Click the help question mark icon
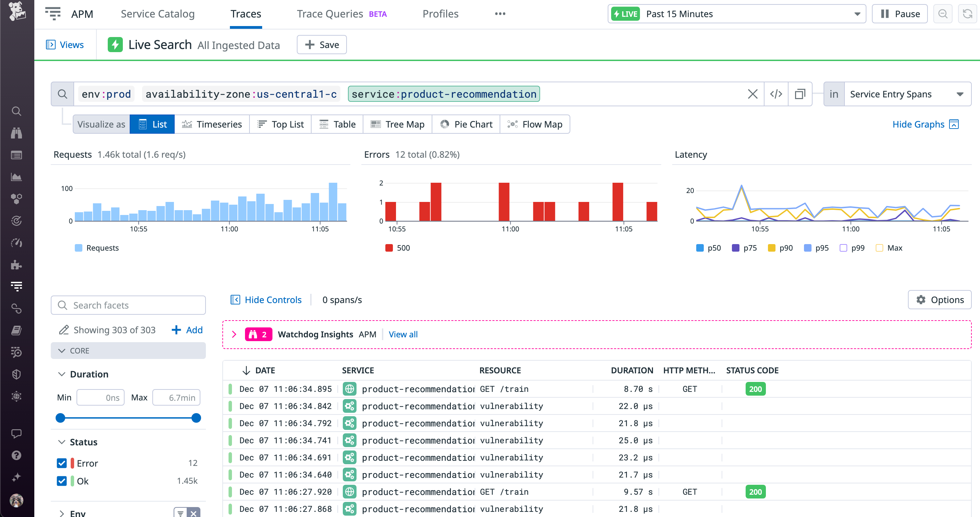980x517 pixels. [16, 455]
